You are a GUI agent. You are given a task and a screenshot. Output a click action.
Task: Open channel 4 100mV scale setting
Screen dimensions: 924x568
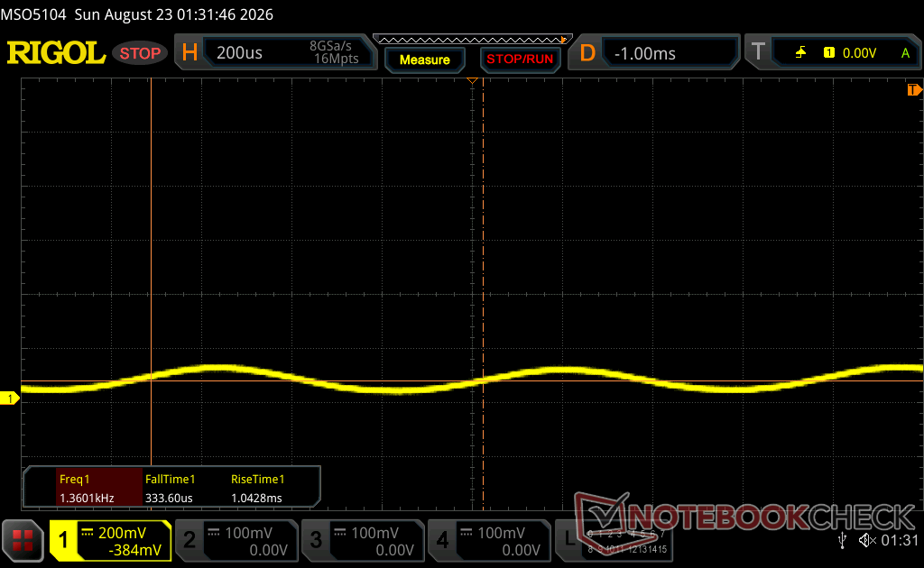[501, 533]
